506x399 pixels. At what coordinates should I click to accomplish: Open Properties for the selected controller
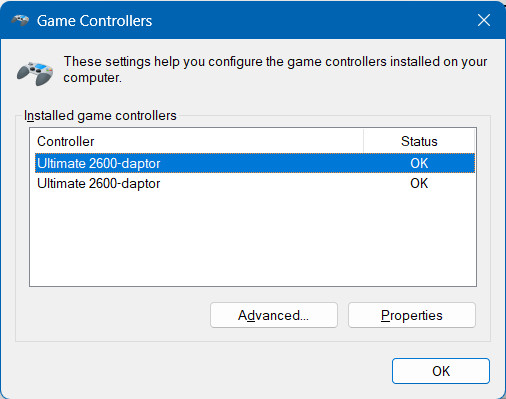pyautogui.click(x=412, y=315)
